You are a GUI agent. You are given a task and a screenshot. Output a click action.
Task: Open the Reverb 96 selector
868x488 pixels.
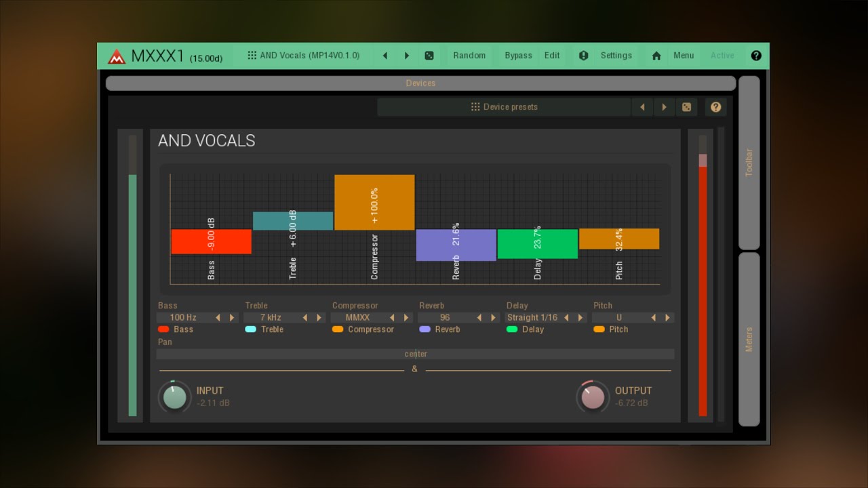click(445, 317)
